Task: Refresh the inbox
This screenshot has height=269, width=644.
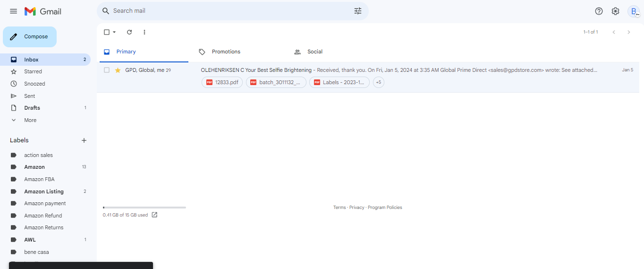Action: coord(129,32)
